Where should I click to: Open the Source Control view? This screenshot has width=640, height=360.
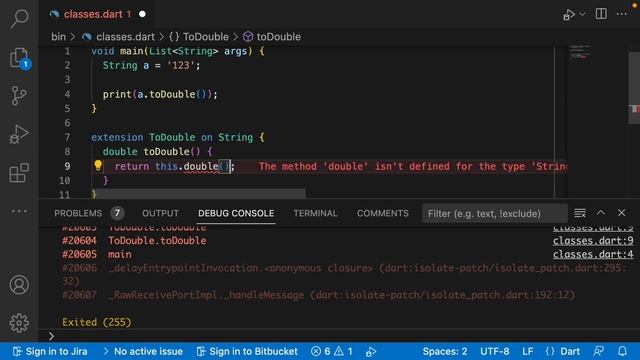tap(19, 96)
